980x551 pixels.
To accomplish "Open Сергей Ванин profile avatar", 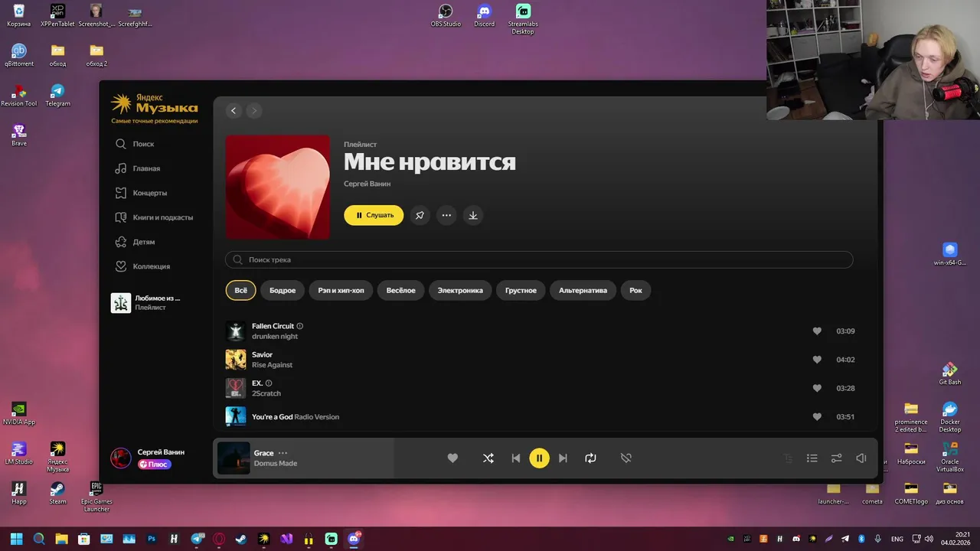I will [121, 458].
